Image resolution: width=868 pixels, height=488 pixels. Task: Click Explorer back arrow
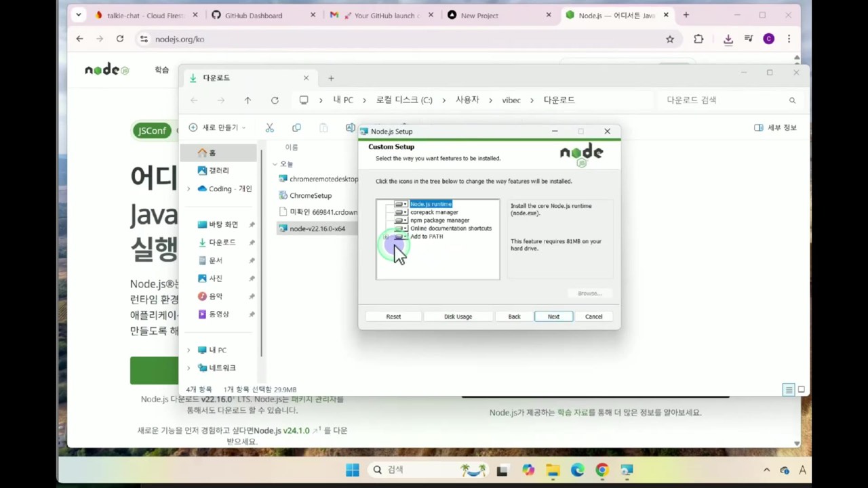click(x=194, y=100)
